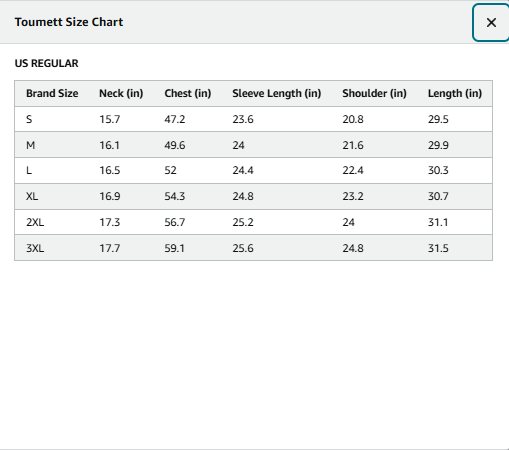Click the US REGULAR section heading
The width and height of the screenshot is (509, 450).
point(46,63)
